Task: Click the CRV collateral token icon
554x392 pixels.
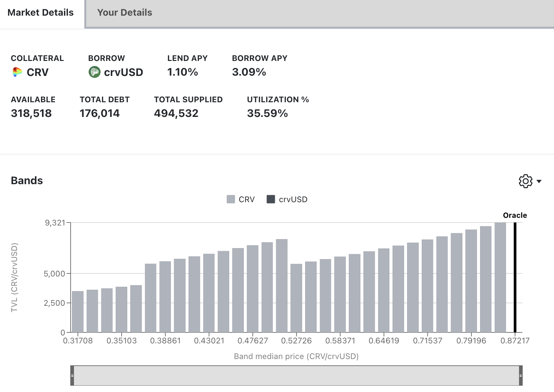Action: click(17, 72)
